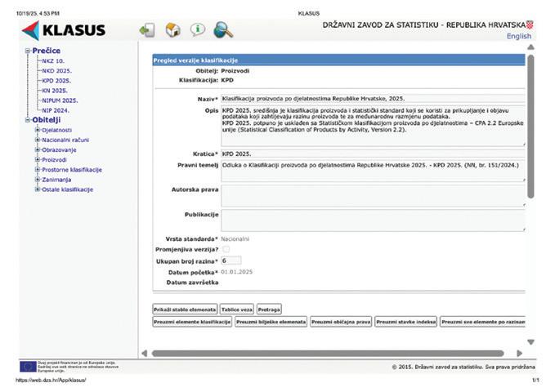Image resolution: width=555 pixels, height=392 pixels.
Task: Click Preuzmi elemente klasifikacije button
Action: coord(192,322)
